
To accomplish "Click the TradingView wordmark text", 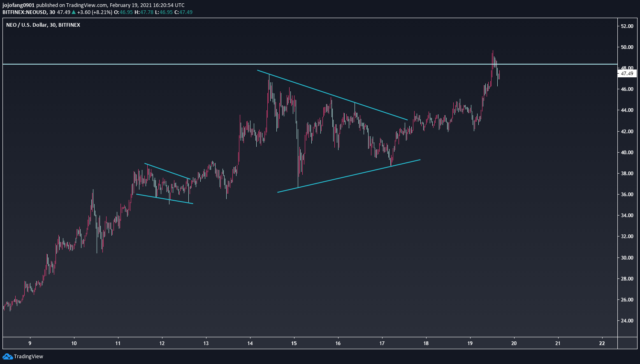I will pyautogui.click(x=28, y=357).
